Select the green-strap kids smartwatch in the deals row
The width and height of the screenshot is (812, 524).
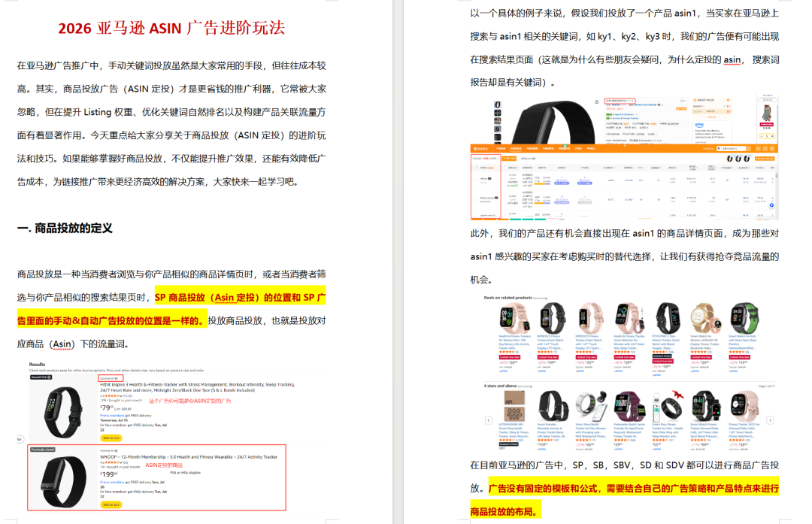tap(743, 318)
